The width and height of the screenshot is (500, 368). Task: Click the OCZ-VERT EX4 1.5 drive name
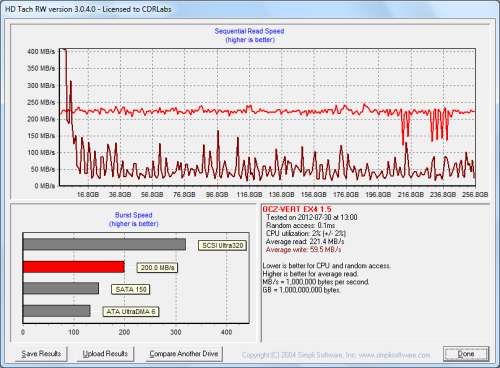coord(297,209)
